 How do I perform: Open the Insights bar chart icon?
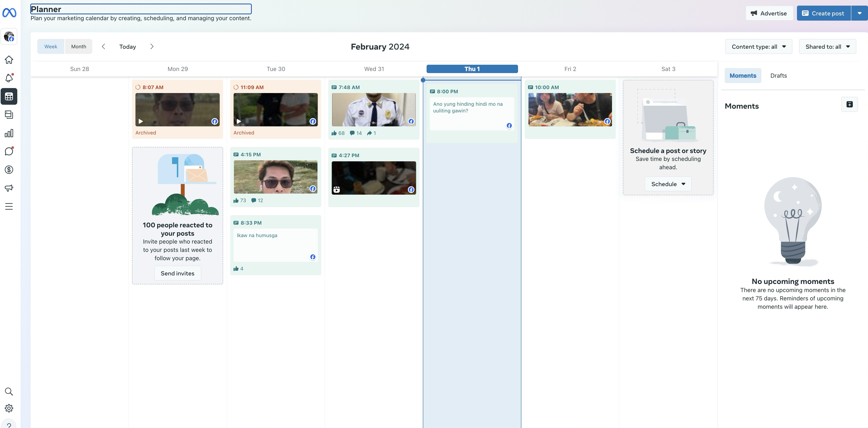[9, 133]
